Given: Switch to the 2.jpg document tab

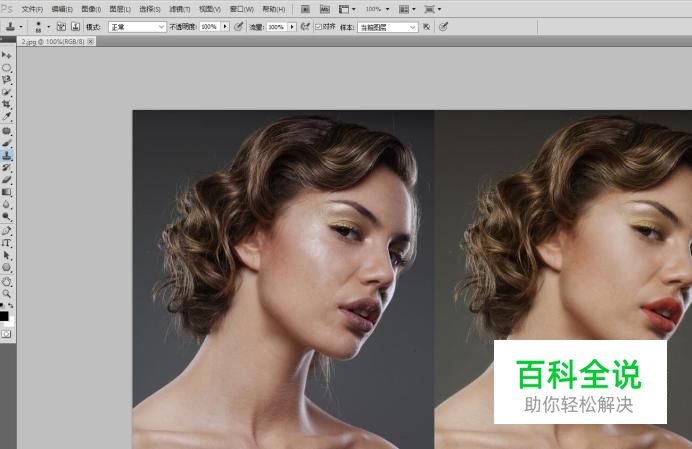Looking at the screenshot, I should 53,42.
